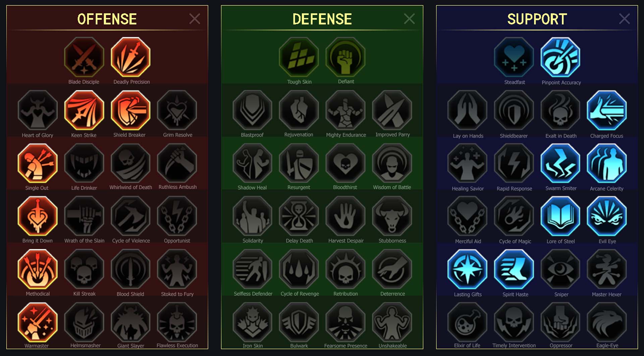This screenshot has width=644, height=356.
Task: Pick the Retribution skull icon
Action: pyautogui.click(x=345, y=269)
